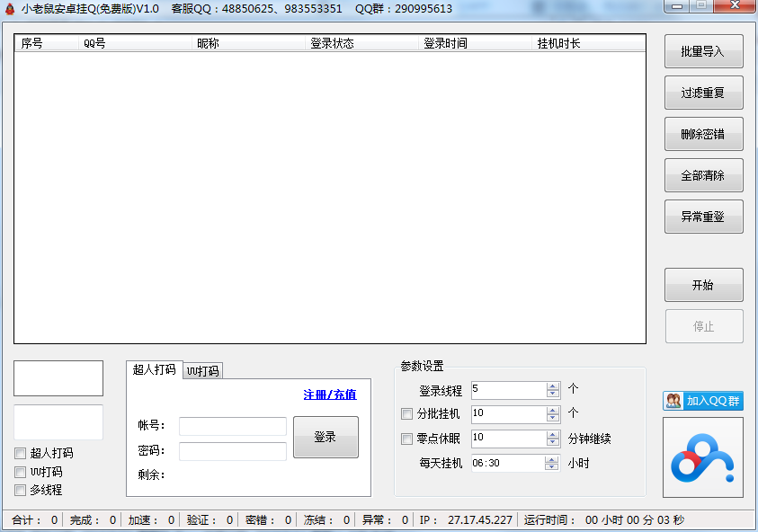Toggle the 多线程 checkbox

(x=21, y=490)
